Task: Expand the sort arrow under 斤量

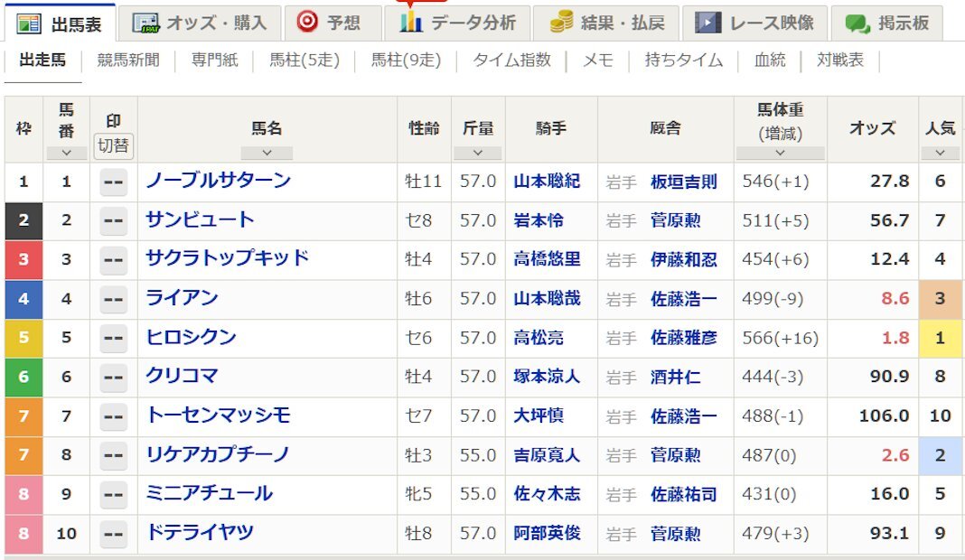Action: [478, 153]
